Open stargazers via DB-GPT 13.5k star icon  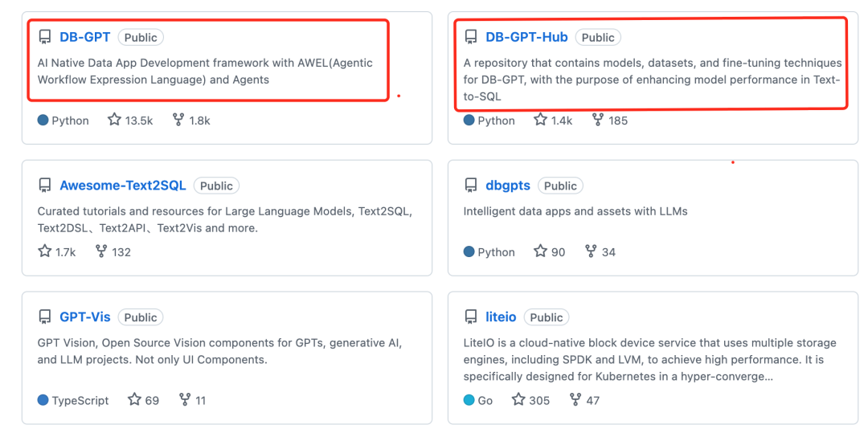click(114, 120)
